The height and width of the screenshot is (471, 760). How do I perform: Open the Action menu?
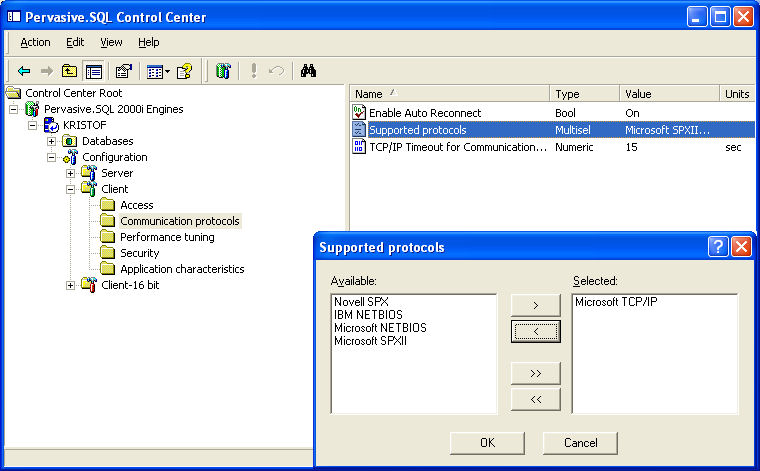(x=35, y=43)
